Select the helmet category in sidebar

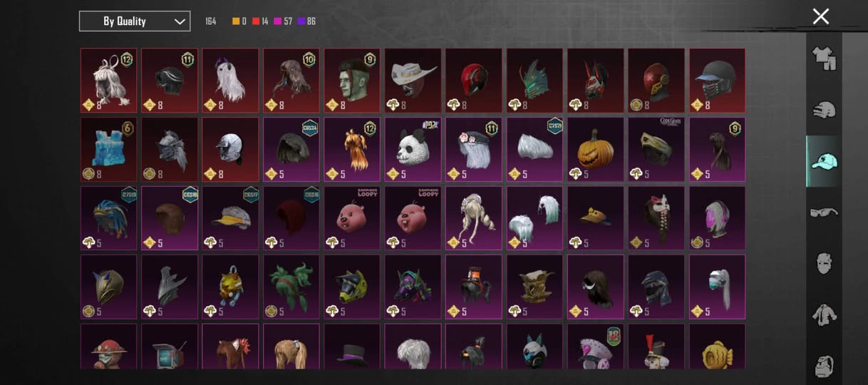tap(824, 110)
